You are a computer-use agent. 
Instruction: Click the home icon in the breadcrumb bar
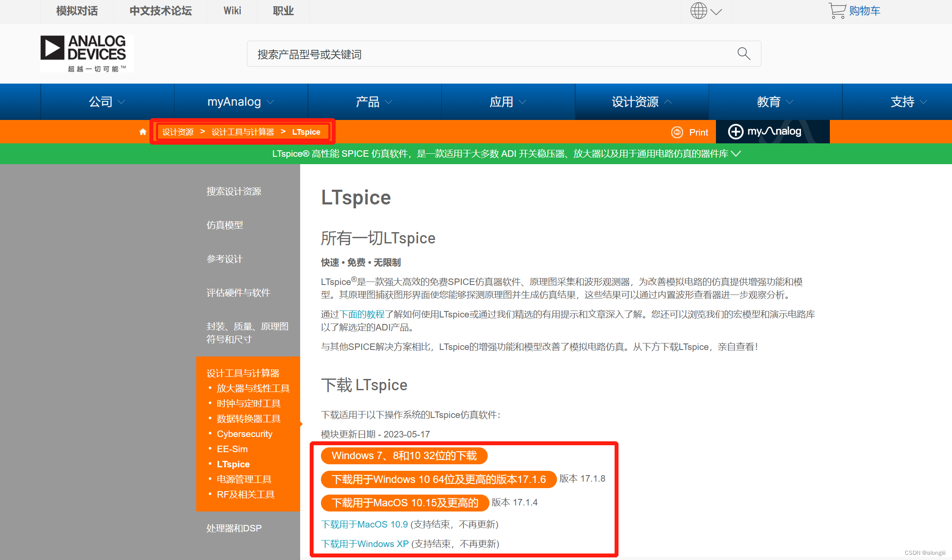[x=142, y=132]
